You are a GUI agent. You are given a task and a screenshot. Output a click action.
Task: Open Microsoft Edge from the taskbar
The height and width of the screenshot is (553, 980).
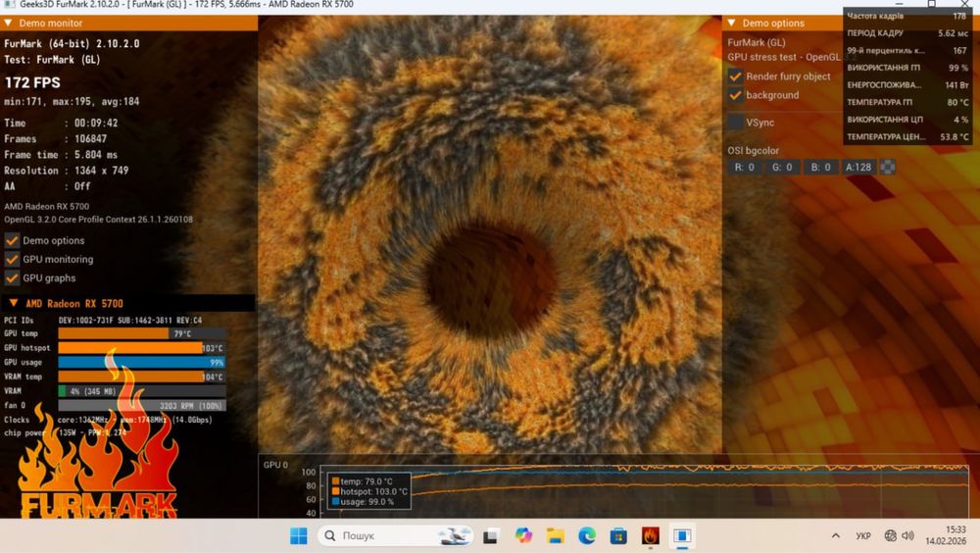pyautogui.click(x=587, y=536)
